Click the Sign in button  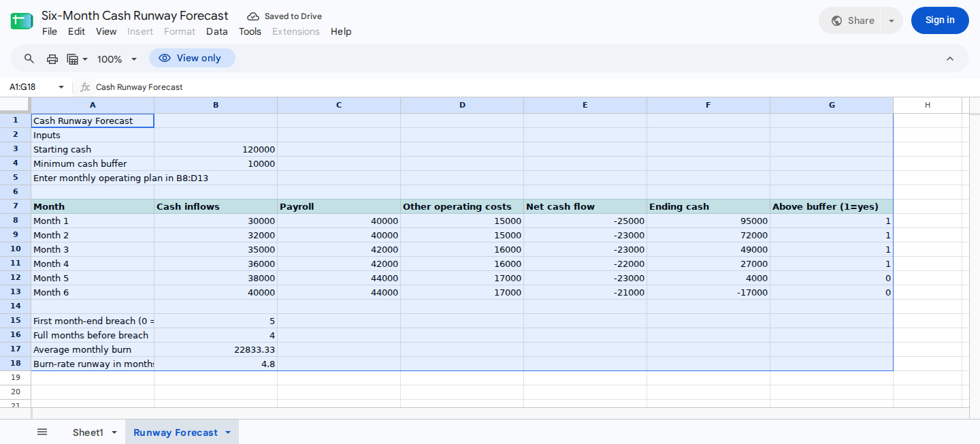pos(940,20)
